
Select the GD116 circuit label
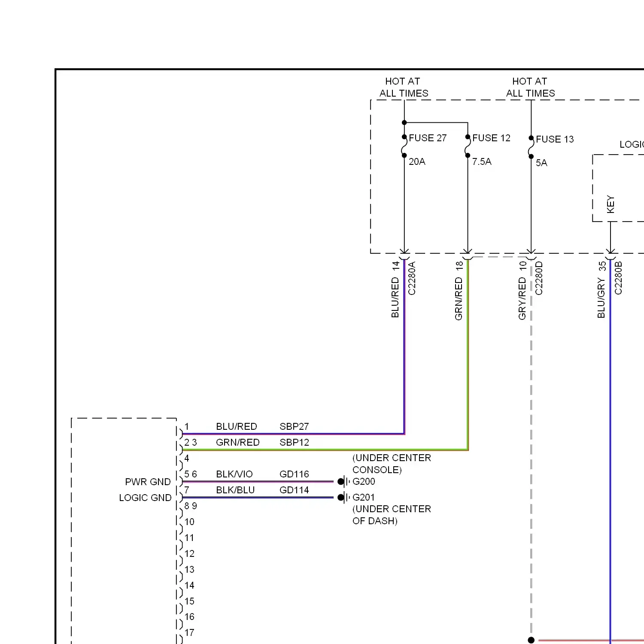(294, 474)
